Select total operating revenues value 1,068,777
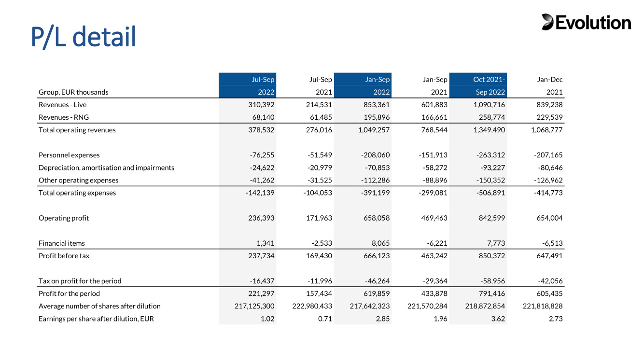This screenshot has height=362, width=644. pyautogui.click(x=547, y=130)
